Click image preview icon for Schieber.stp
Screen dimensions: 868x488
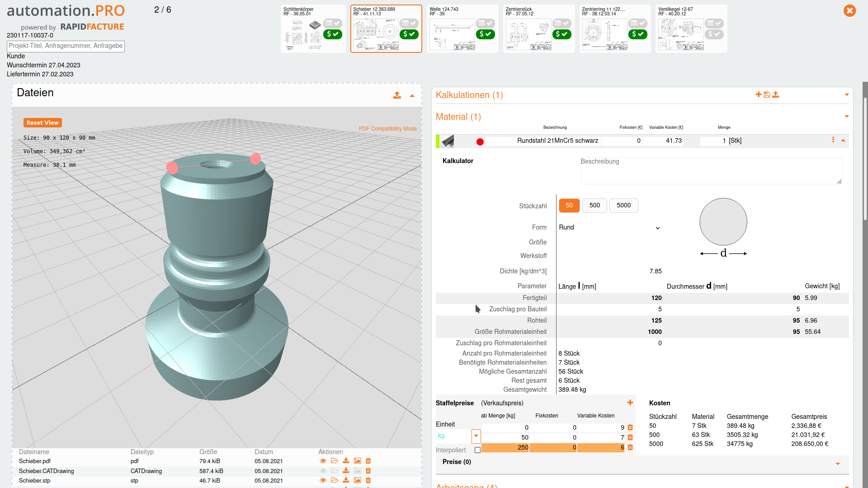357,480
